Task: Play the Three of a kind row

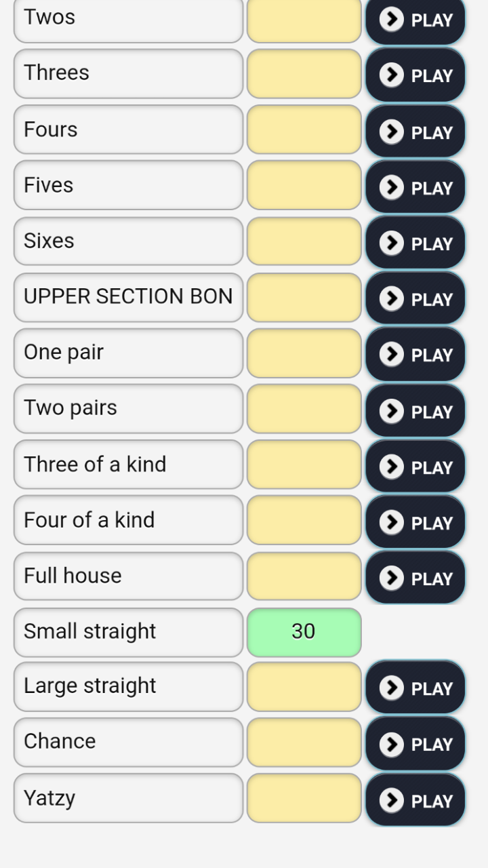Action: [x=415, y=467]
